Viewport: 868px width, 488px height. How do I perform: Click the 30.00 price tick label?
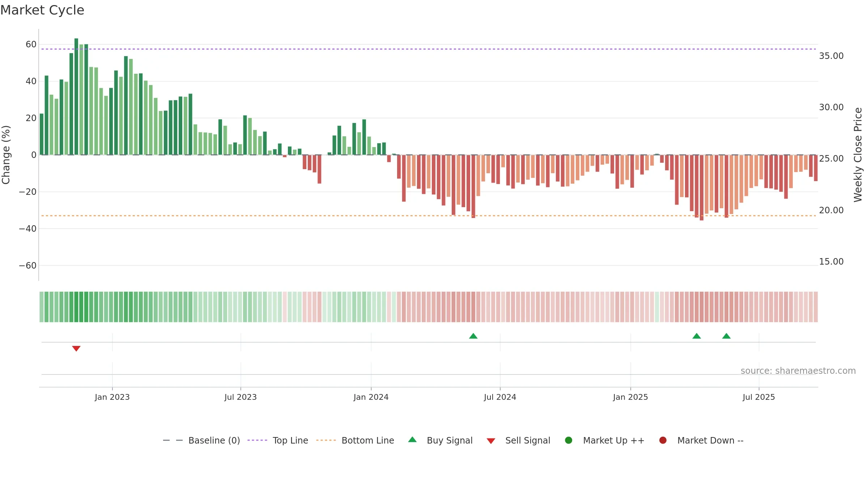(x=831, y=107)
